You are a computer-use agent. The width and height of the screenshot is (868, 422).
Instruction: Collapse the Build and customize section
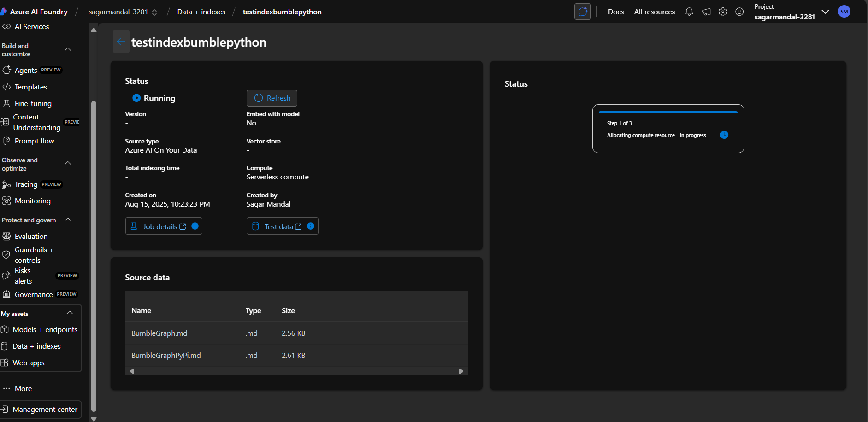[x=68, y=49]
